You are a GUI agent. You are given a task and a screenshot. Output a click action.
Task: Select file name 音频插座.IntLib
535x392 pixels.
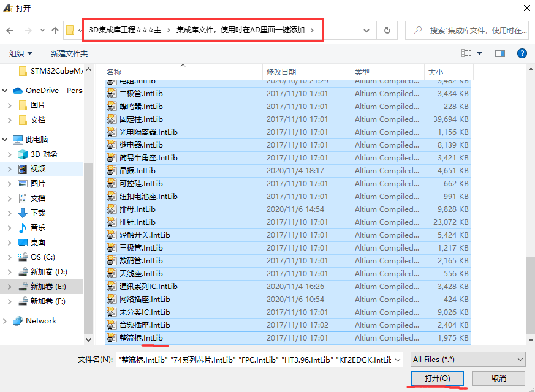[x=145, y=325]
